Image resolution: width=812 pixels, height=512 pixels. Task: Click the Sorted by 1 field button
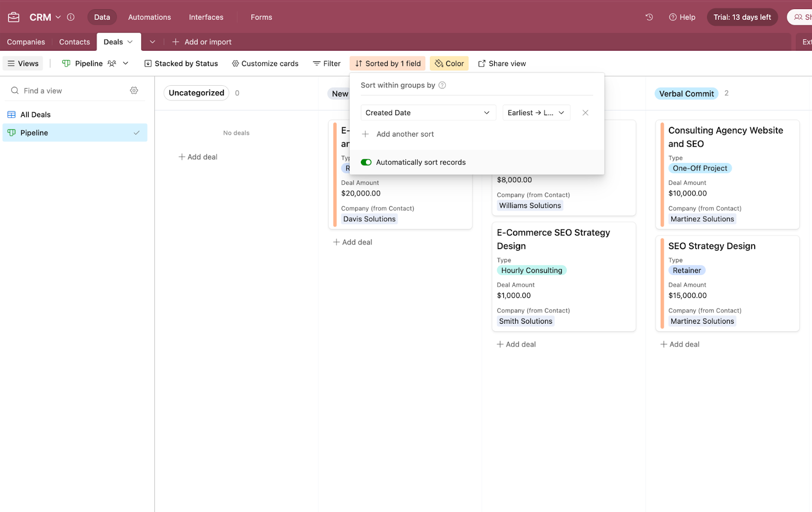(x=388, y=63)
